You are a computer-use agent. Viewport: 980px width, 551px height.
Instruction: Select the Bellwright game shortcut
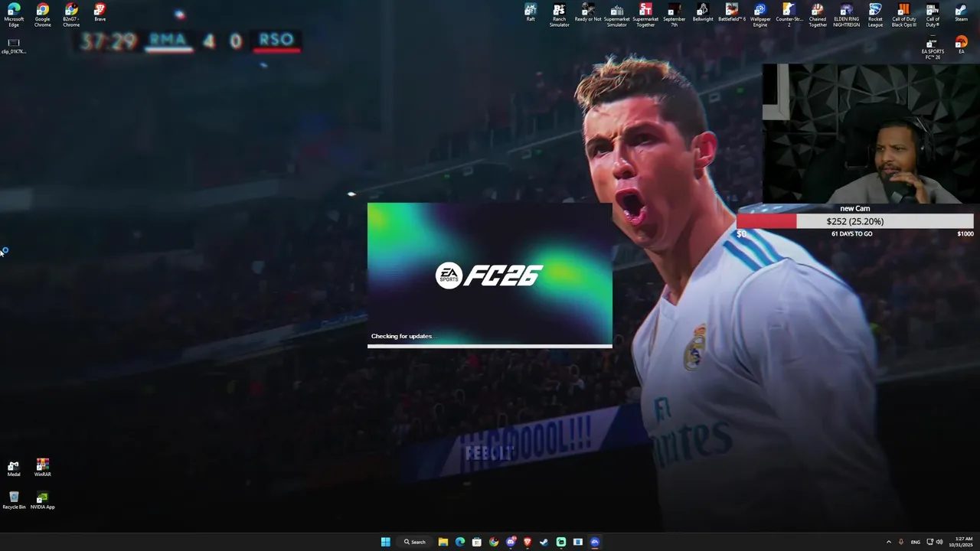click(702, 13)
